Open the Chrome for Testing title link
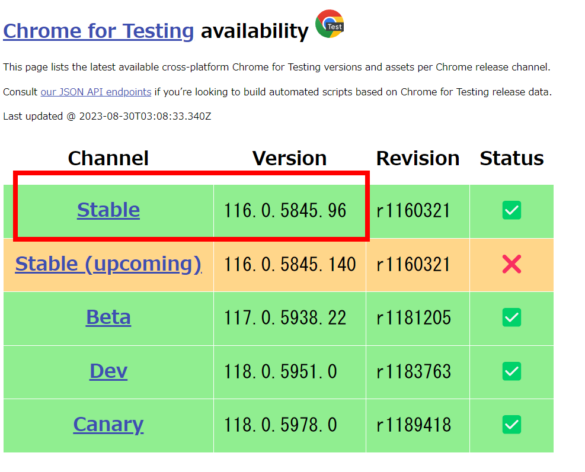The height and width of the screenshot is (472, 585). pyautogui.click(x=98, y=31)
